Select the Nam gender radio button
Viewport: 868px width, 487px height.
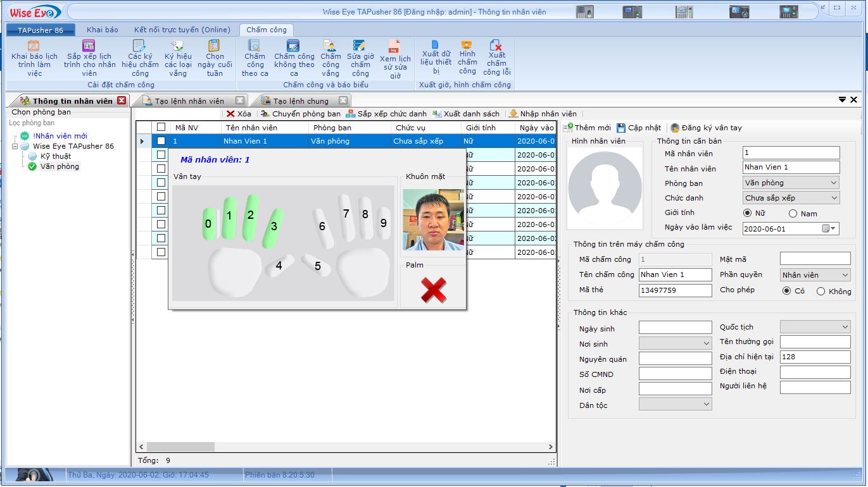tap(793, 214)
